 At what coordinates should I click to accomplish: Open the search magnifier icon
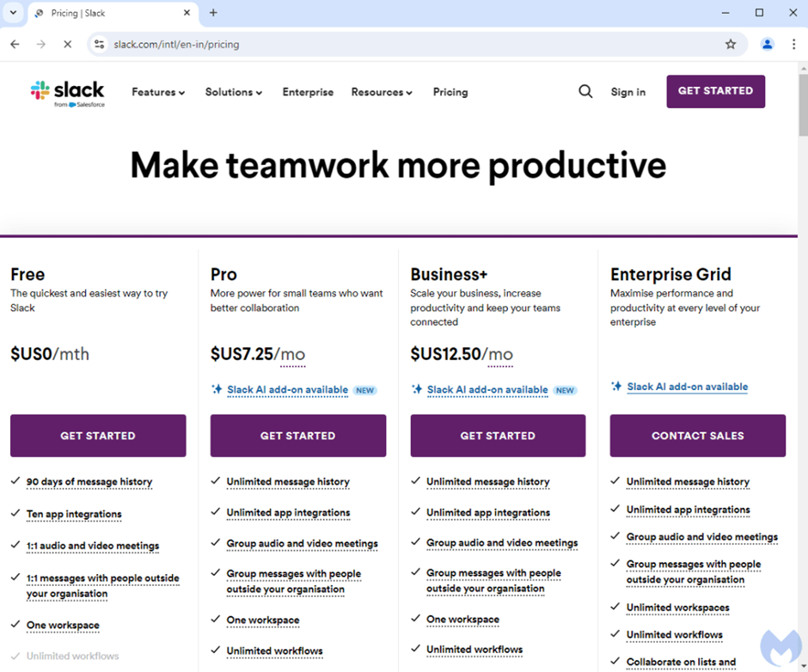585,92
